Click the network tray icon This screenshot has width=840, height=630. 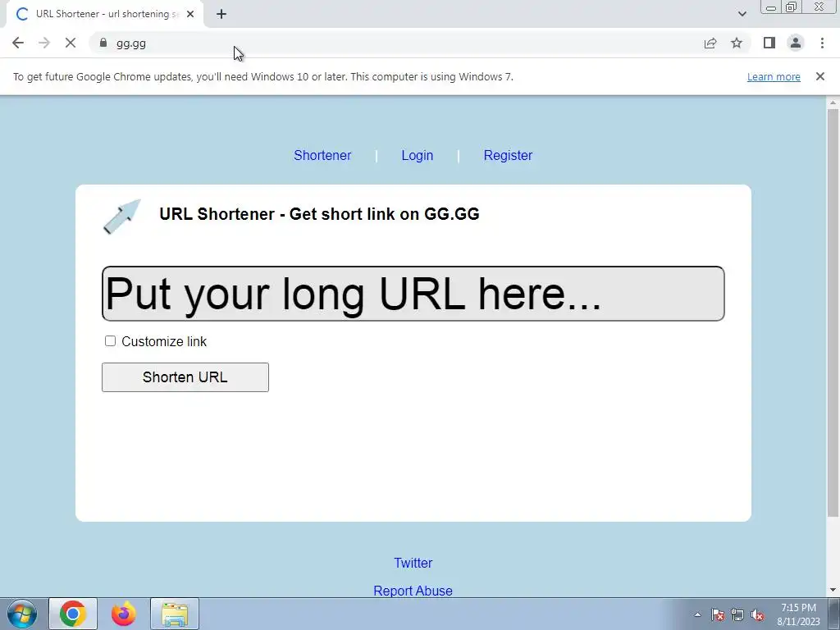tap(737, 615)
